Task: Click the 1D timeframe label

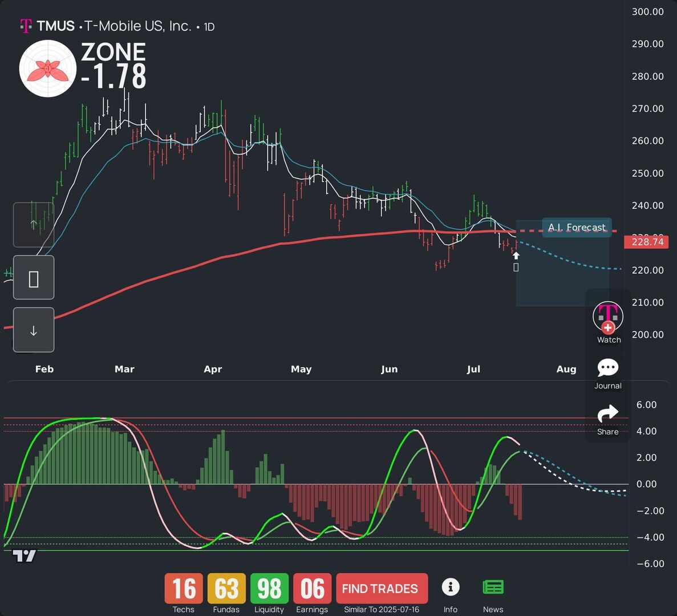Action: [x=209, y=27]
